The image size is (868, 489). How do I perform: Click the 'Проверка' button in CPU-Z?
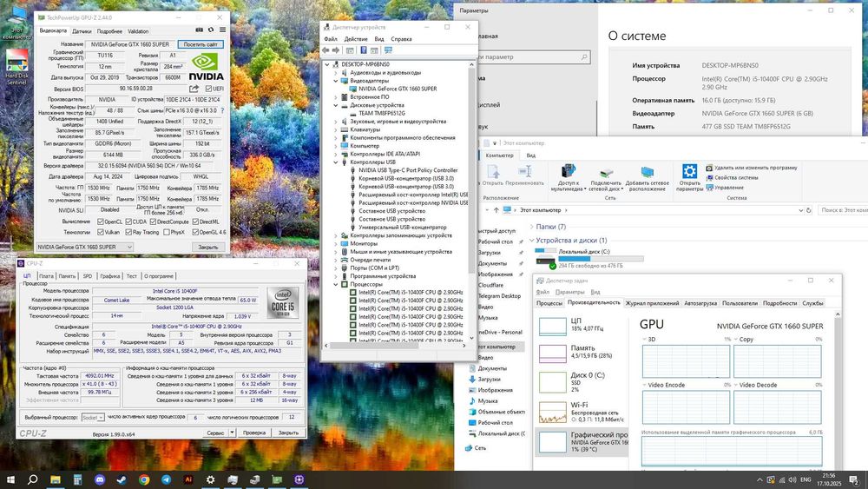pos(254,433)
